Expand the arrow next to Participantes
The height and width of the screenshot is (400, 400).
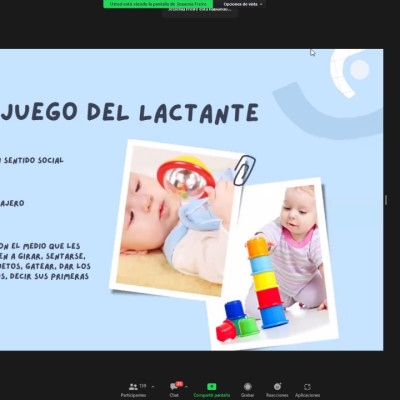click(x=153, y=387)
